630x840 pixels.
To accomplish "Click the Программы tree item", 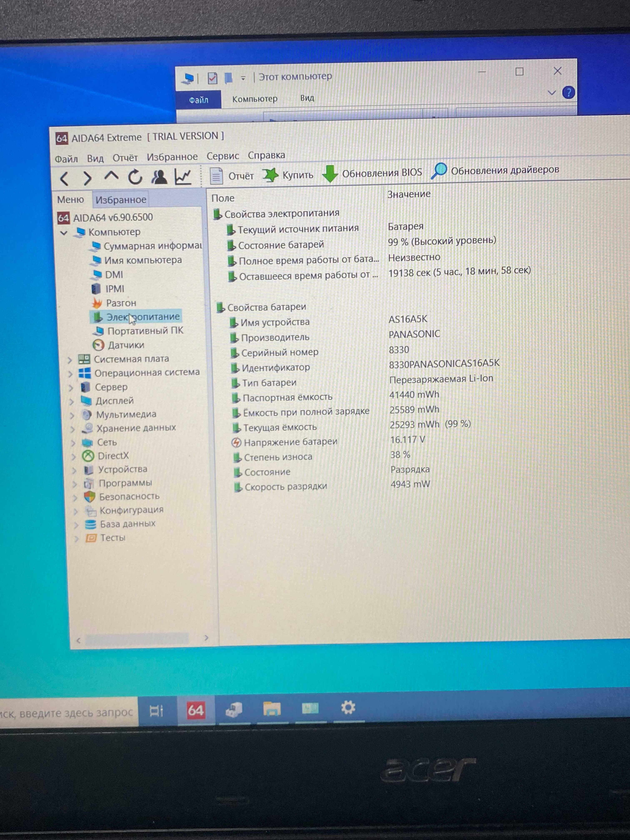I will [x=118, y=483].
